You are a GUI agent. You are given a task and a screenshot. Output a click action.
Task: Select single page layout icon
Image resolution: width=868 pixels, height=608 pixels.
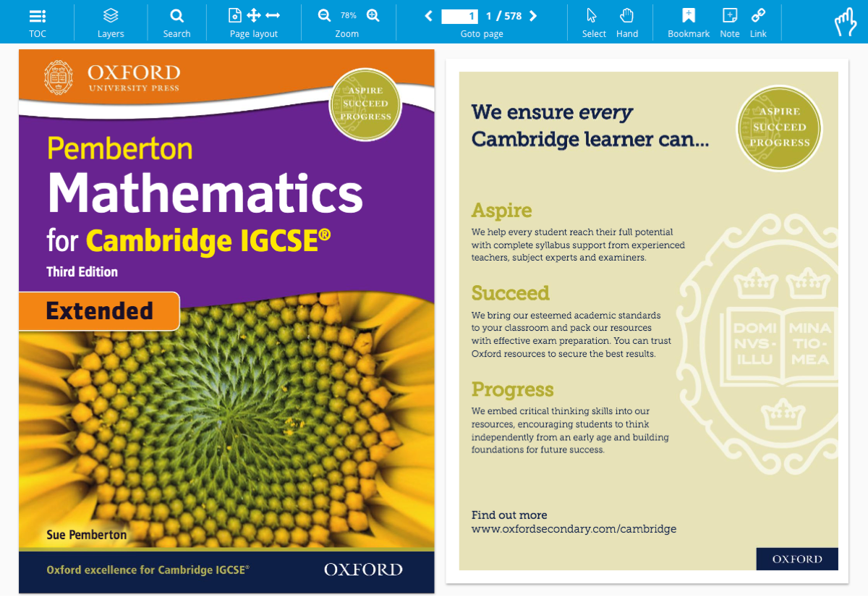point(235,15)
